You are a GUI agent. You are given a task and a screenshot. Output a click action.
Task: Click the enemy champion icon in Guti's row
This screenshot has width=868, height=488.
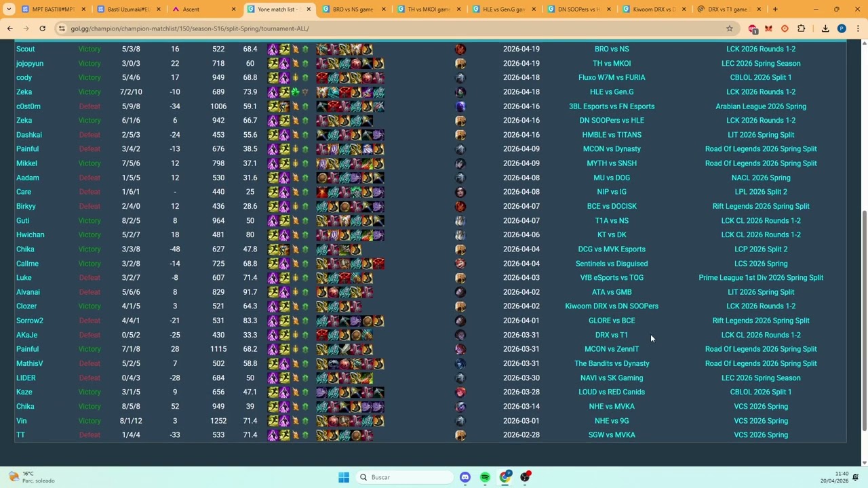[x=460, y=220]
